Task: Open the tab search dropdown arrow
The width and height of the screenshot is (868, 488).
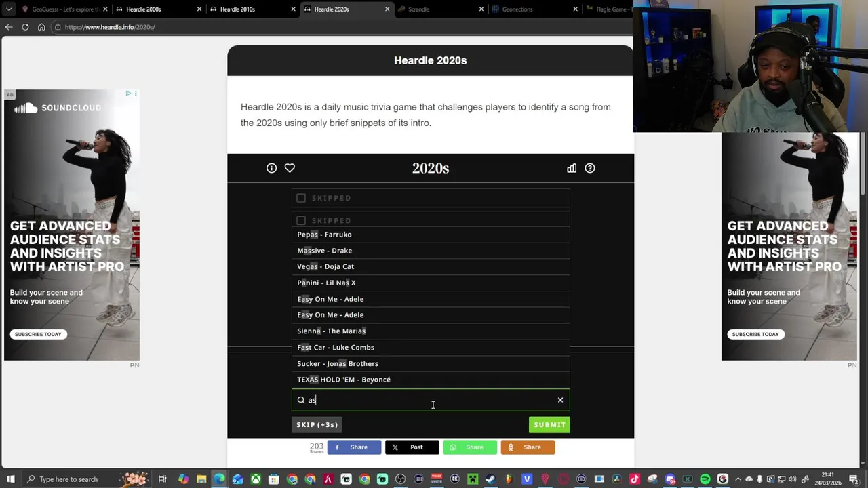Action: (10, 9)
